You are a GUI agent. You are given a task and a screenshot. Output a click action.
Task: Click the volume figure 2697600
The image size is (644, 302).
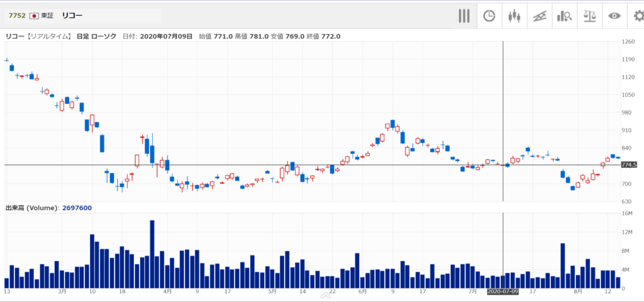[x=77, y=208]
